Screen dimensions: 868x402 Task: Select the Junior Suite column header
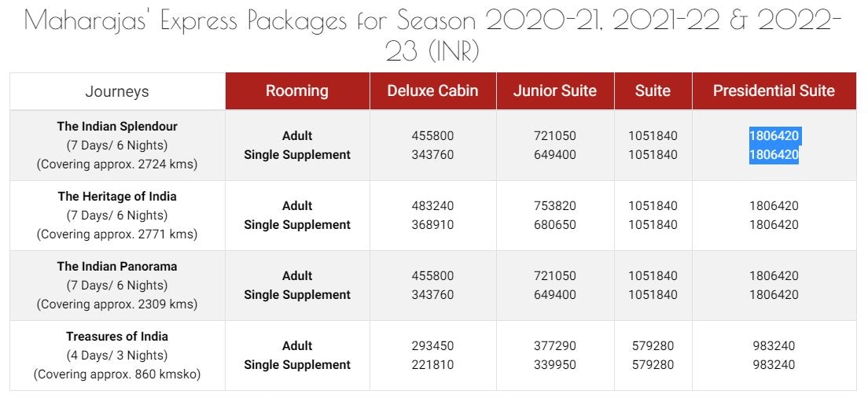(x=554, y=90)
